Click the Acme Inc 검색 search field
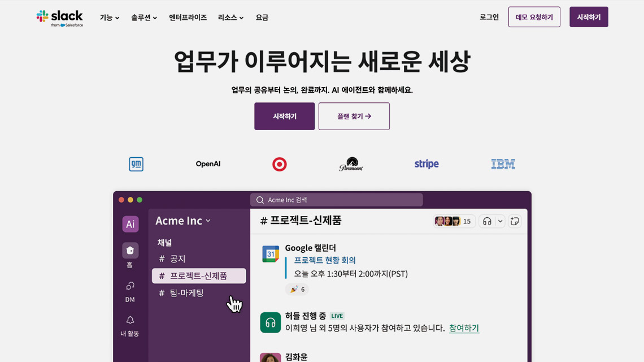The height and width of the screenshot is (362, 644). [x=337, y=200]
